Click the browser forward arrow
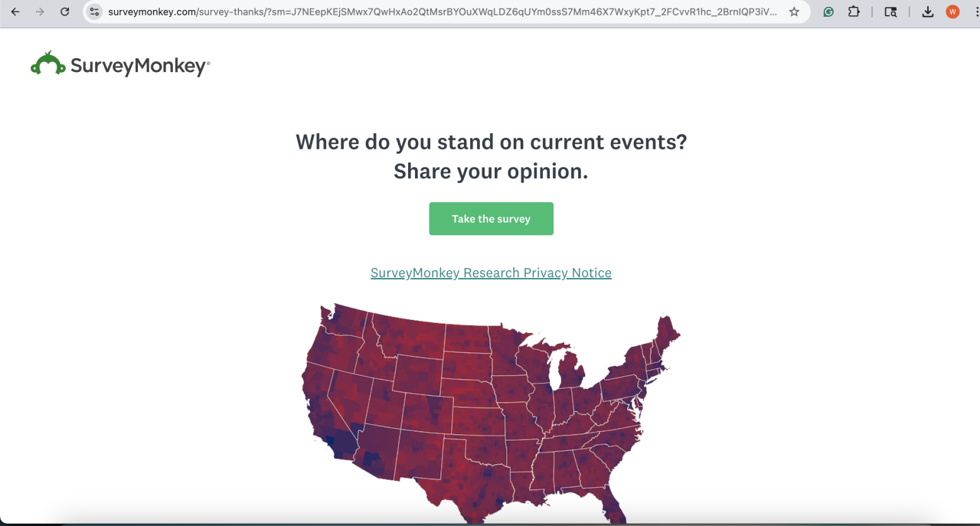The height and width of the screenshot is (526, 980). [40, 12]
